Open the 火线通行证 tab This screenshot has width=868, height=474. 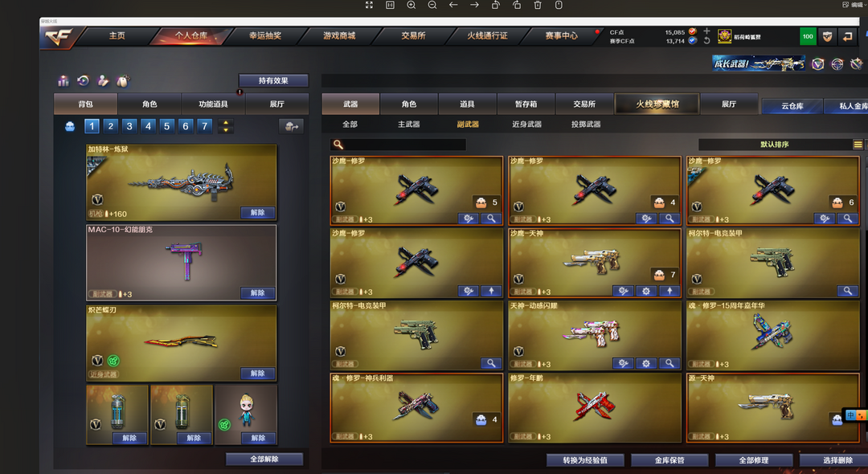[x=487, y=36]
